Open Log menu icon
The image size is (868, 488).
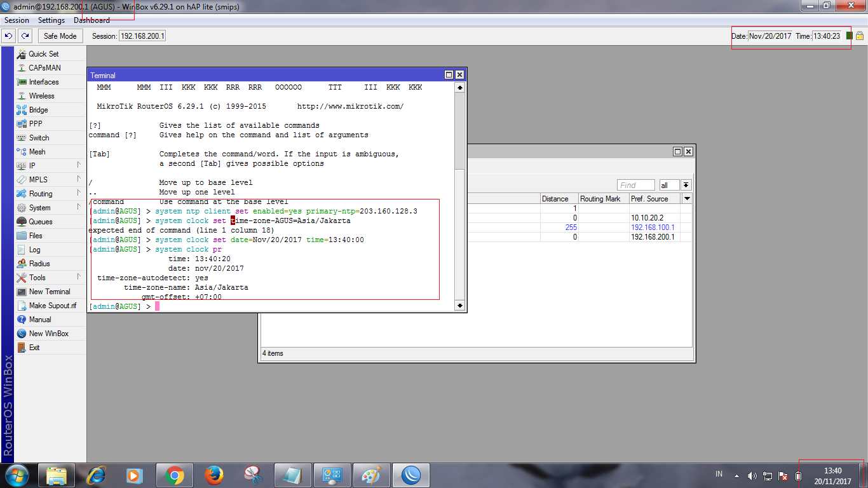[x=22, y=250]
